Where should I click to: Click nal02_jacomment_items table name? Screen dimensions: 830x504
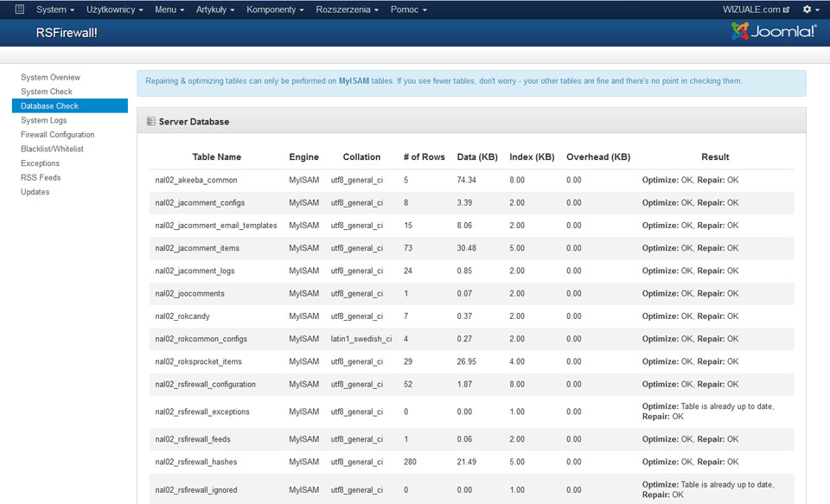coord(197,248)
